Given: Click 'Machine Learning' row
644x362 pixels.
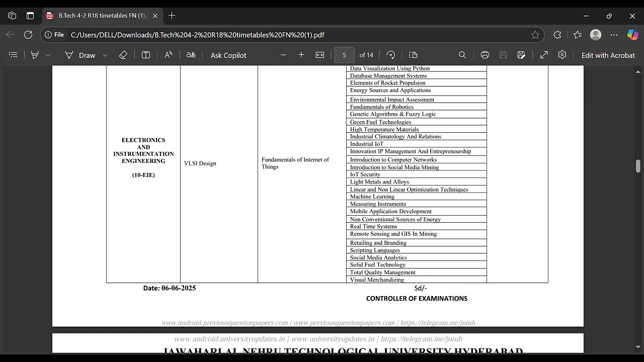Looking at the screenshot, I should pos(416,197).
